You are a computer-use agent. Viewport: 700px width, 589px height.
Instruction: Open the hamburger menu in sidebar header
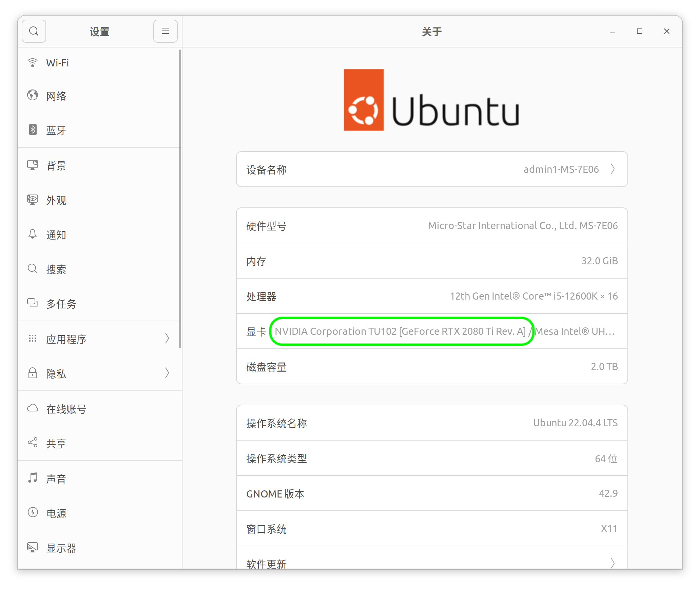165,31
